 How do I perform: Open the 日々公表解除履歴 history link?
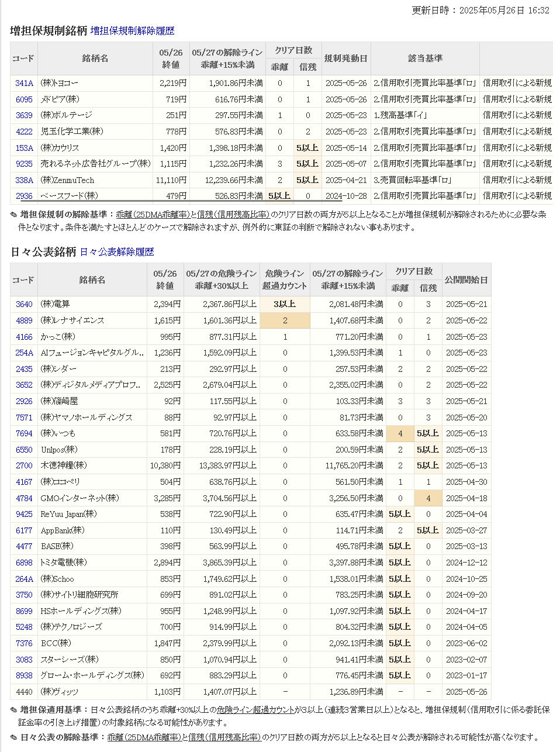click(x=117, y=251)
